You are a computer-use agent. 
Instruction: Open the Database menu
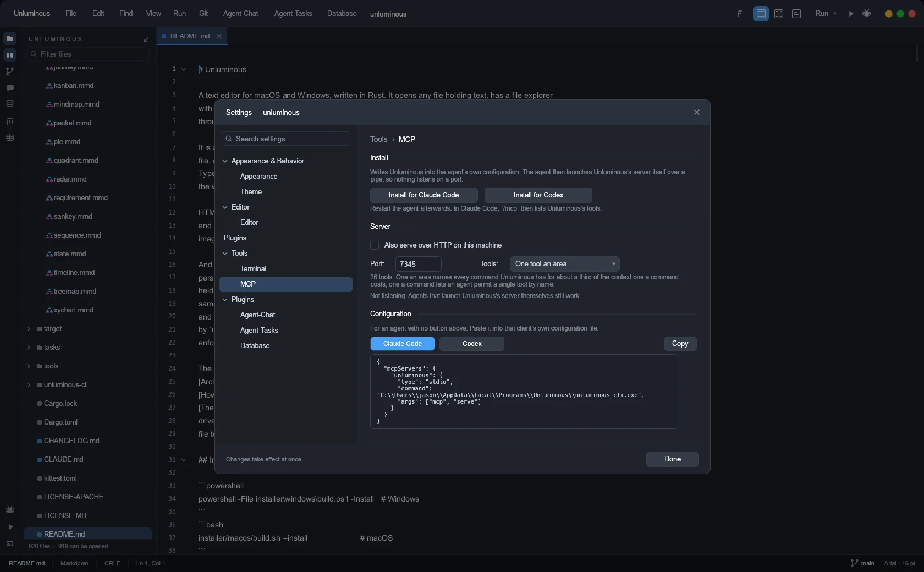[342, 14]
